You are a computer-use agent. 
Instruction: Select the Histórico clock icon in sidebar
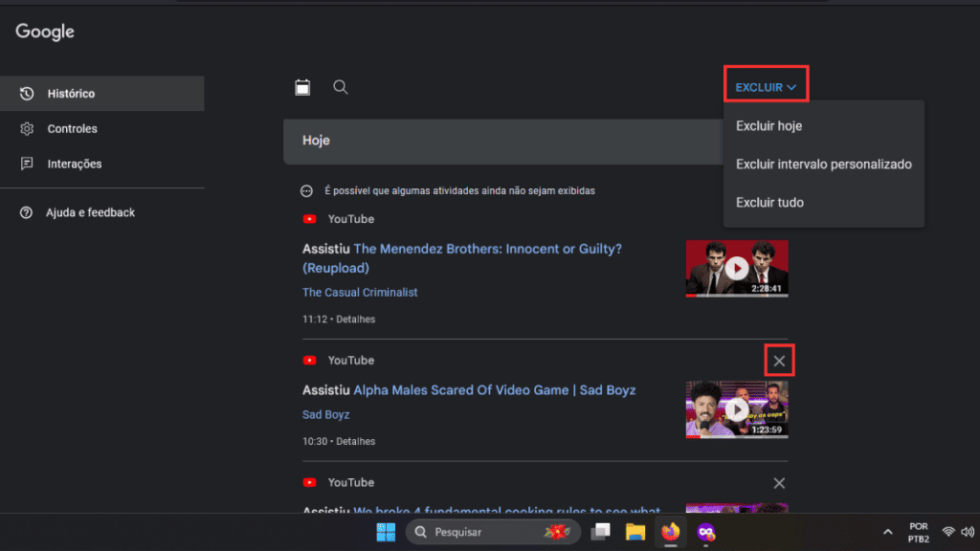coord(28,93)
